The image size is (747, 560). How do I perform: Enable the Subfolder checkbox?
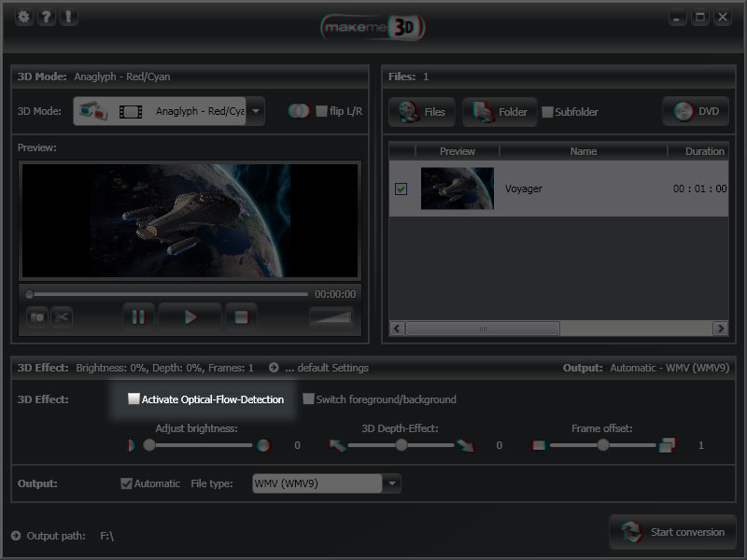point(547,112)
